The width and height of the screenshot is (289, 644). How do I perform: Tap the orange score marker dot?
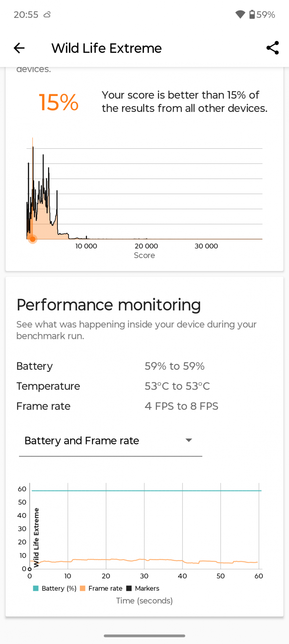[x=33, y=239]
